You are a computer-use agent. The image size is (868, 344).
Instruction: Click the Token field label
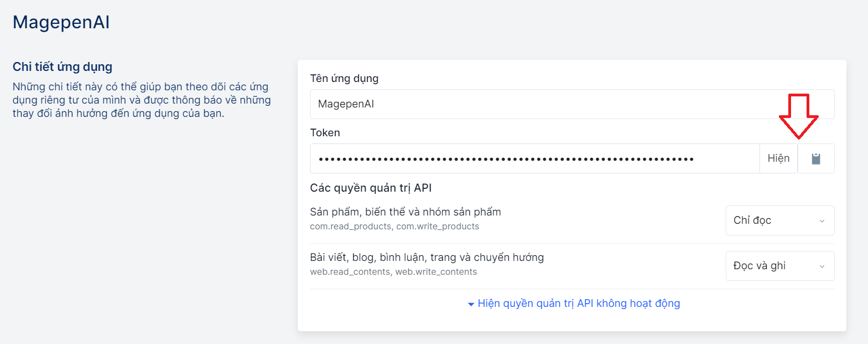325,133
